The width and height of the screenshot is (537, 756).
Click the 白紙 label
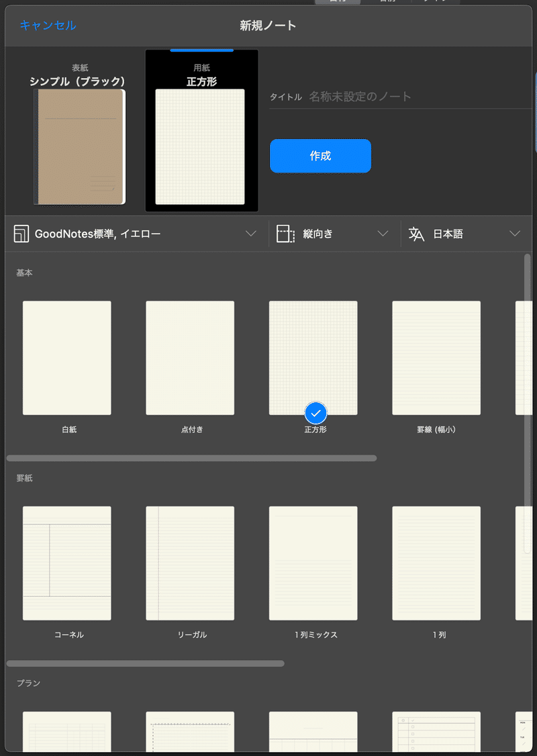click(x=69, y=429)
